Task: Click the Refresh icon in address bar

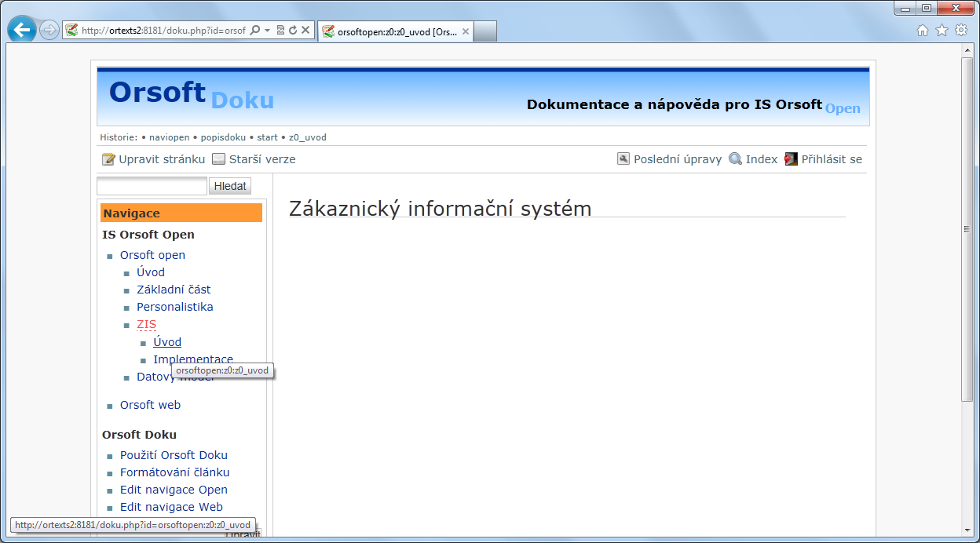Action: pos(293,31)
